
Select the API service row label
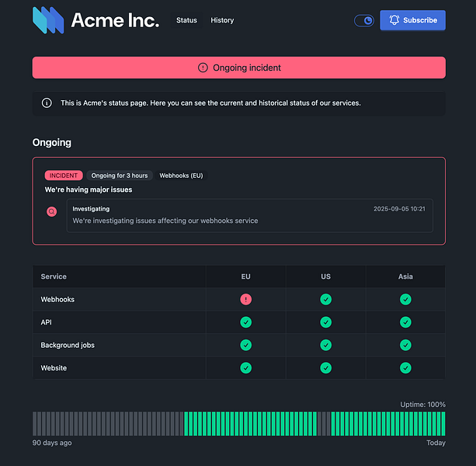click(x=46, y=322)
